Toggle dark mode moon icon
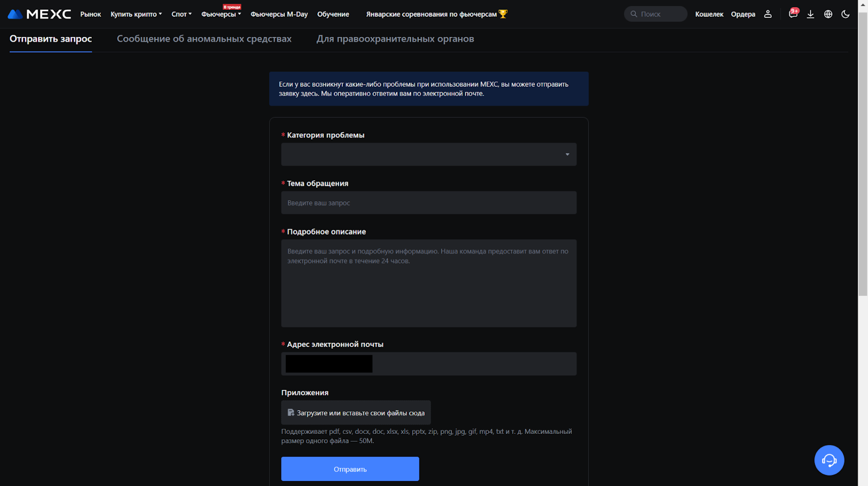 pos(845,14)
